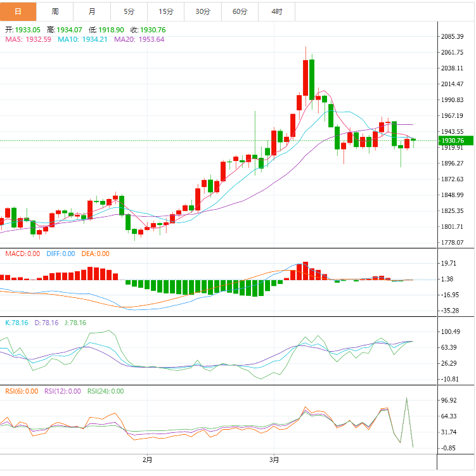Click the open price 1933.05 value
This screenshot has width=476, height=476.
tap(27, 30)
